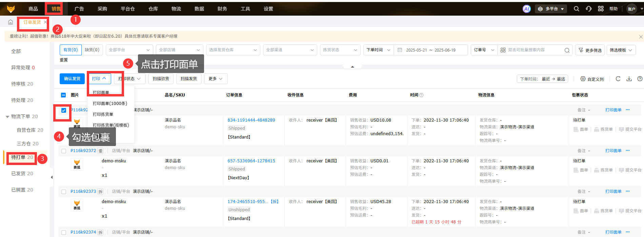
Task: Select 已发货 in the left sidebar
Action: point(22,174)
